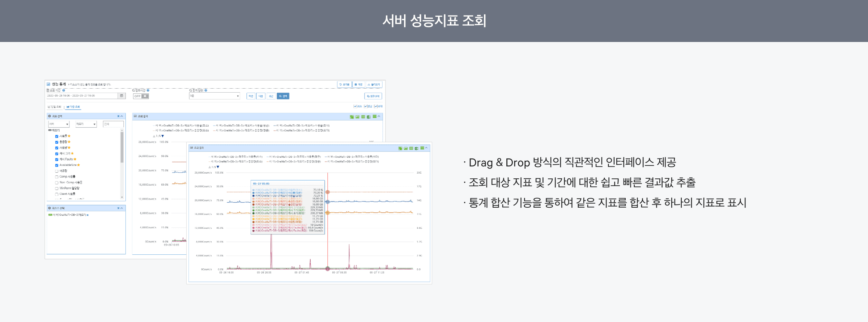This screenshot has width=868, height=322.
Task: Click the help icon next to 조회 기간
Action: pos(64,90)
